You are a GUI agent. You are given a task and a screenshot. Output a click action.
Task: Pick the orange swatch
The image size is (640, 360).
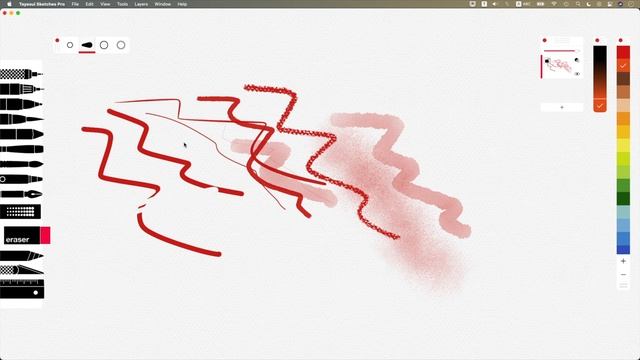(x=623, y=118)
